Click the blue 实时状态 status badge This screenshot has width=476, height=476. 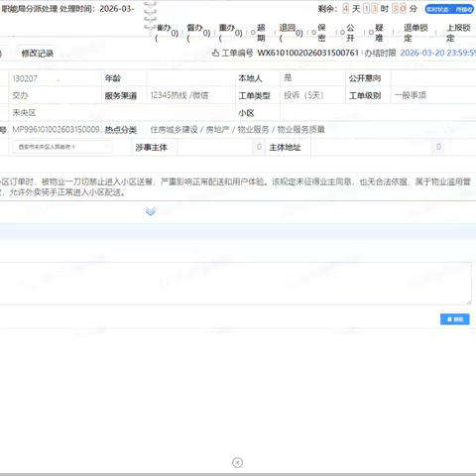(x=449, y=9)
